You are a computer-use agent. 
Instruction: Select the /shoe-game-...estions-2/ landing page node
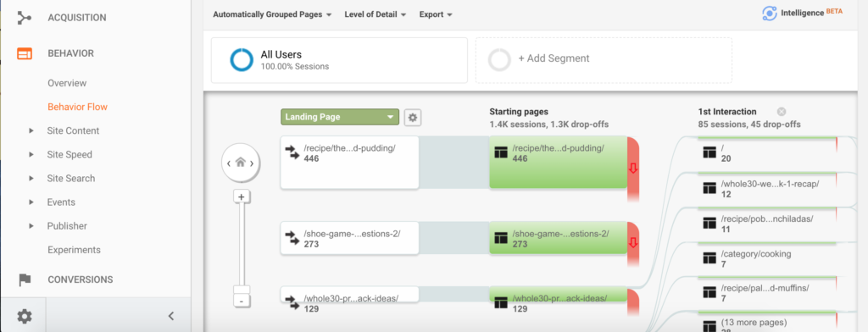(x=349, y=238)
